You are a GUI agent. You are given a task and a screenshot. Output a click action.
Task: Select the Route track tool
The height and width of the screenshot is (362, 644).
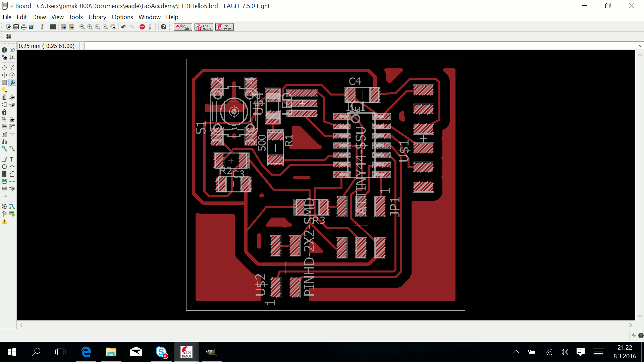click(x=4, y=149)
